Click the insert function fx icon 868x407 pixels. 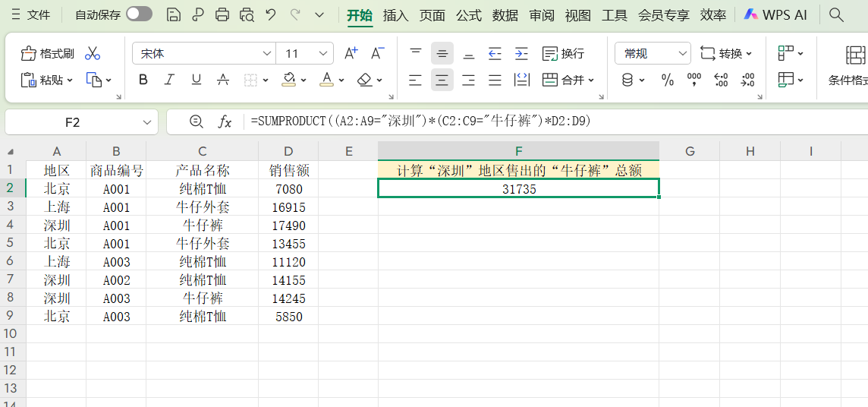pos(225,121)
